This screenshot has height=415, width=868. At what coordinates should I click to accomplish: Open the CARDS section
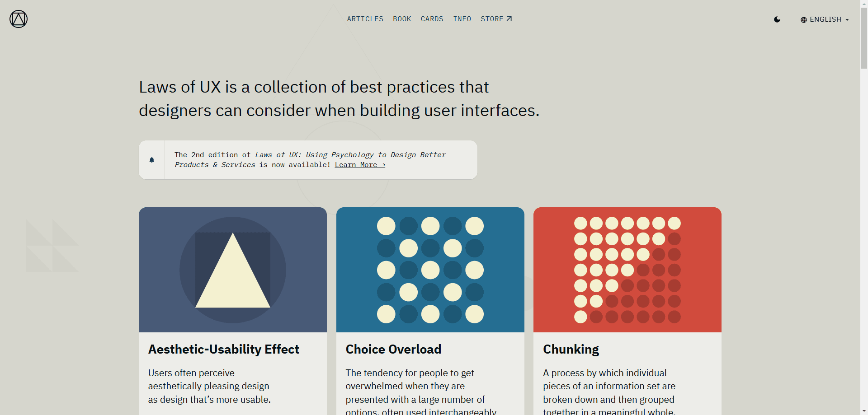432,19
